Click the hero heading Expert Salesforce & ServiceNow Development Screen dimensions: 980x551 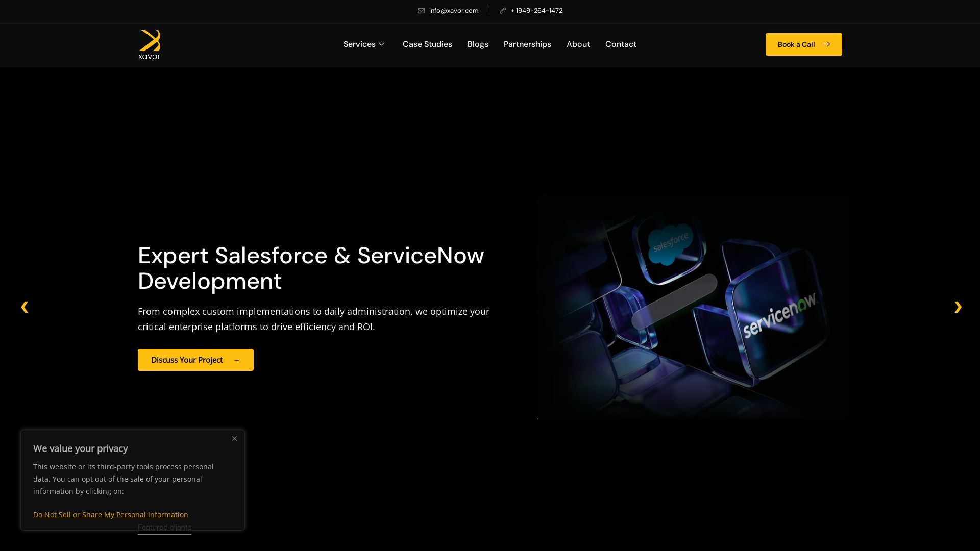point(311,268)
